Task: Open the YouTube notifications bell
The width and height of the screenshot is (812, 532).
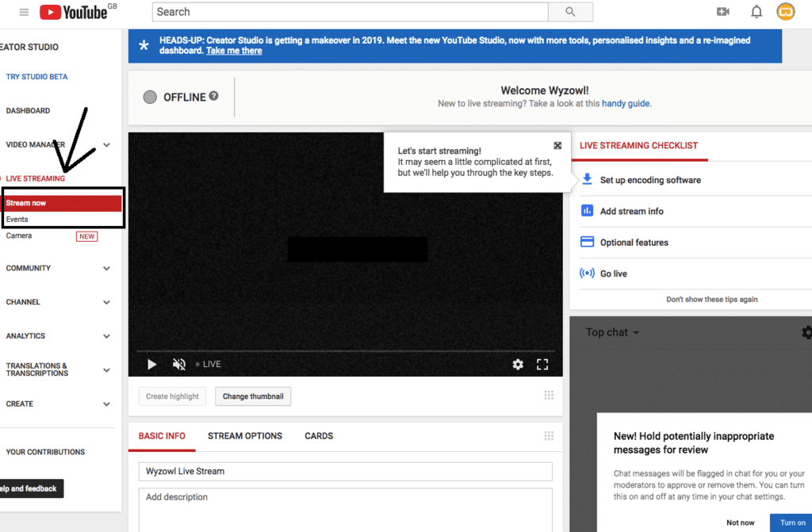Action: 756,11
